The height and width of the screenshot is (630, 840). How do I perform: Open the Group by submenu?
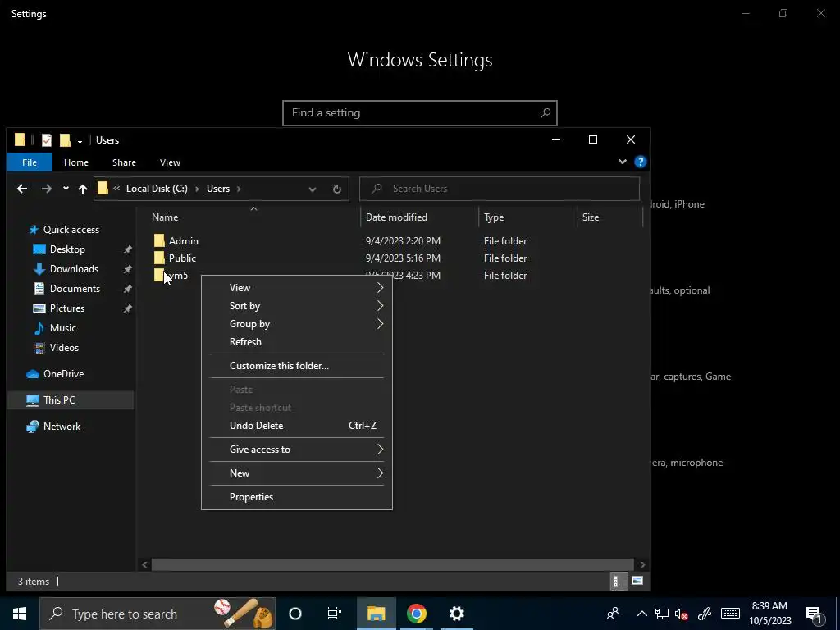(297, 324)
